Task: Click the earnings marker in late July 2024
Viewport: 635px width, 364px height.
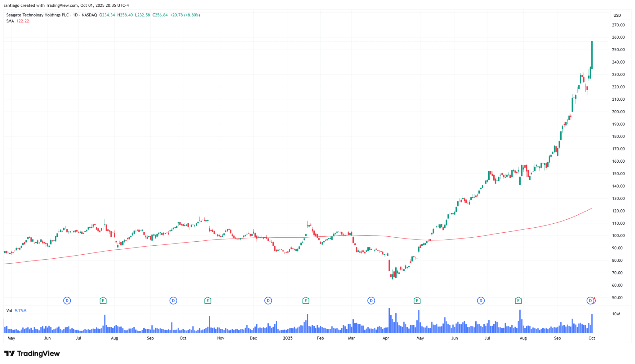Action: [103, 300]
